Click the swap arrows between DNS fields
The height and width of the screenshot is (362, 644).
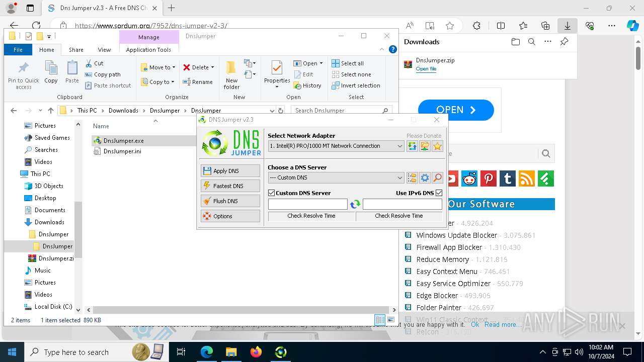pyautogui.click(x=355, y=204)
